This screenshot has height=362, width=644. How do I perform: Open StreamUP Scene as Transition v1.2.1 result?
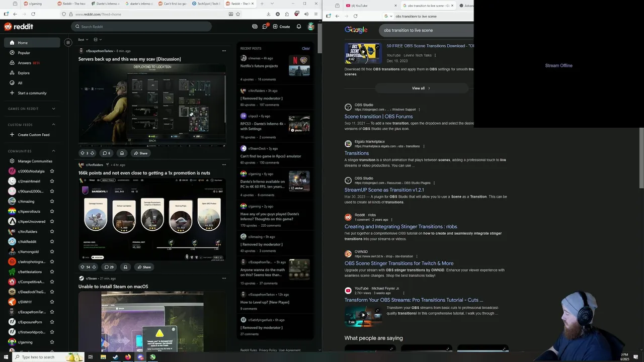pos(384,190)
